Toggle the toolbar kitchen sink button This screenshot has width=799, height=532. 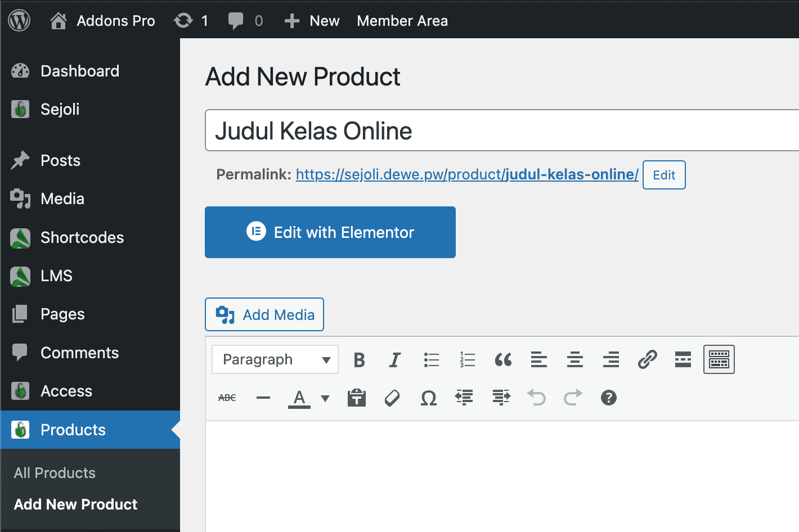(x=719, y=360)
